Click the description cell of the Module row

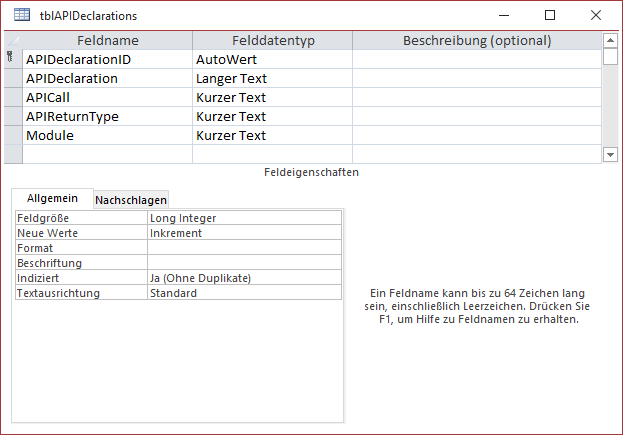[x=477, y=135]
